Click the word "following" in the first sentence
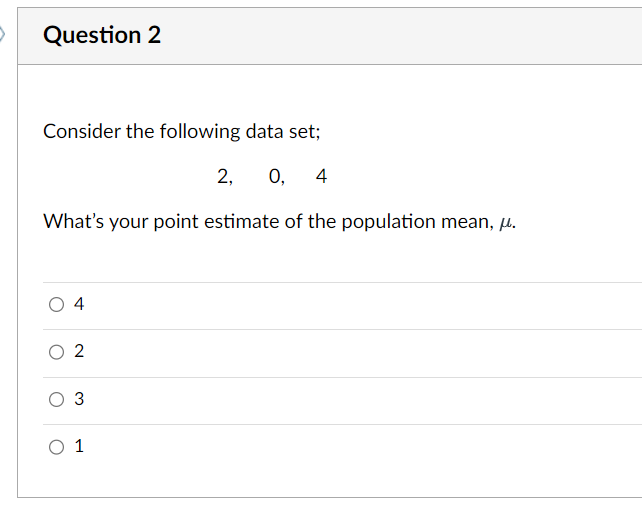 (200, 132)
